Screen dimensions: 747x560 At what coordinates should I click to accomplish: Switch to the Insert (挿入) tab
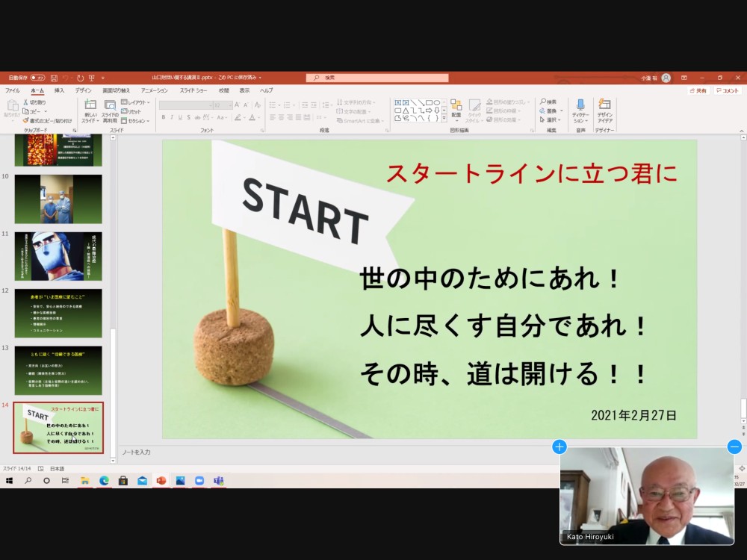59,90
